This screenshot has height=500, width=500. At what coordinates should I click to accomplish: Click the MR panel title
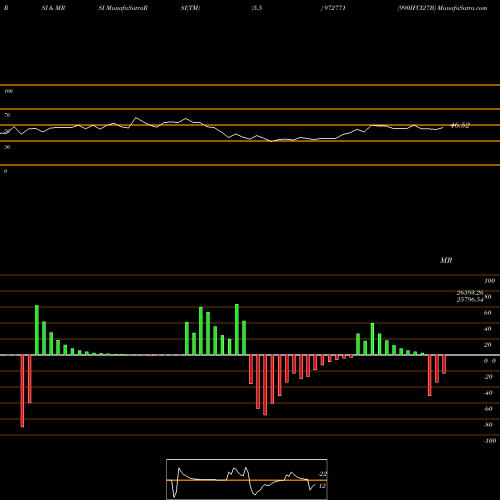[x=446, y=260]
